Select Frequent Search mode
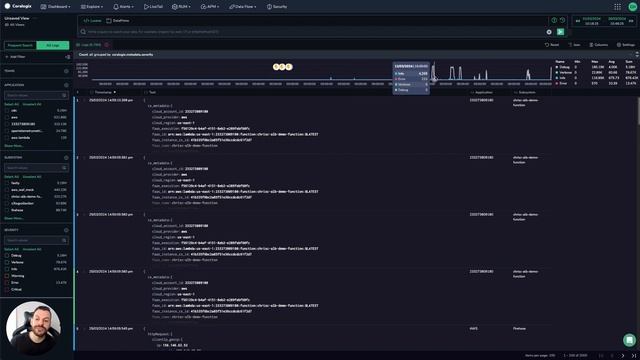Image resolution: width=640 pixels, height=360 pixels. coord(20,45)
